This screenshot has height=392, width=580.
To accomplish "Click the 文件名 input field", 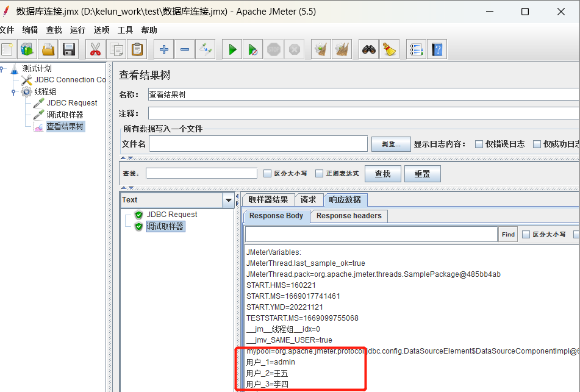I will tap(258, 144).
